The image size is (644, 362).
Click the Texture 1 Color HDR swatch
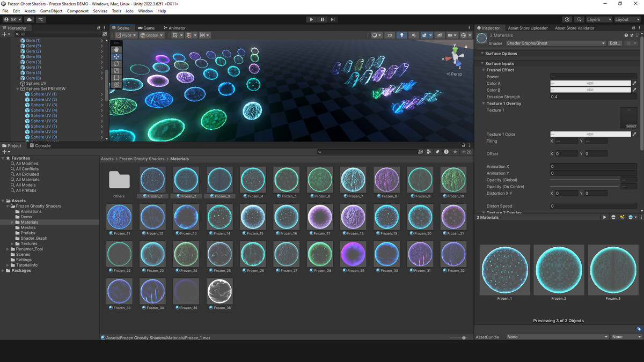[590, 134]
